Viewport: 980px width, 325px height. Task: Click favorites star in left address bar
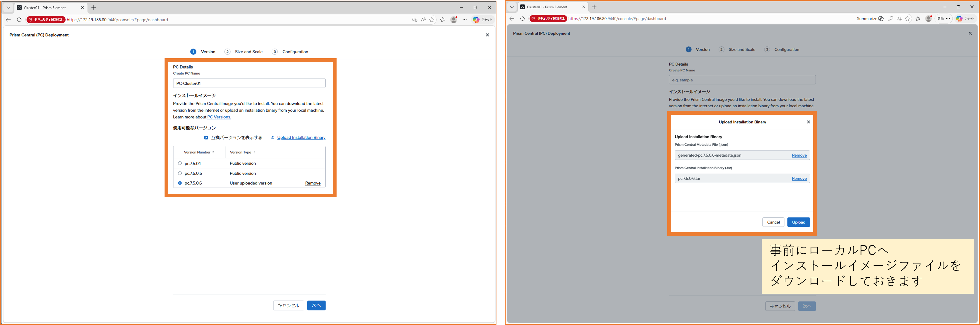coord(432,20)
